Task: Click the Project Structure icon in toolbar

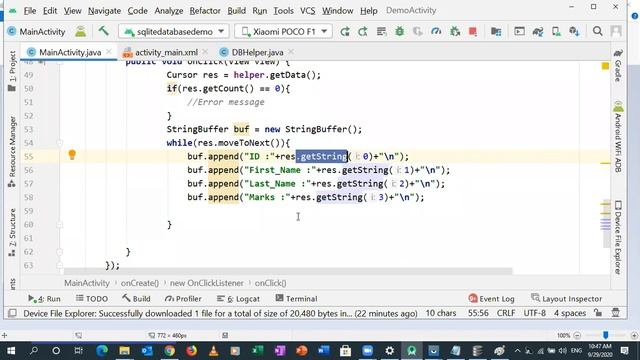Action: [496, 31]
